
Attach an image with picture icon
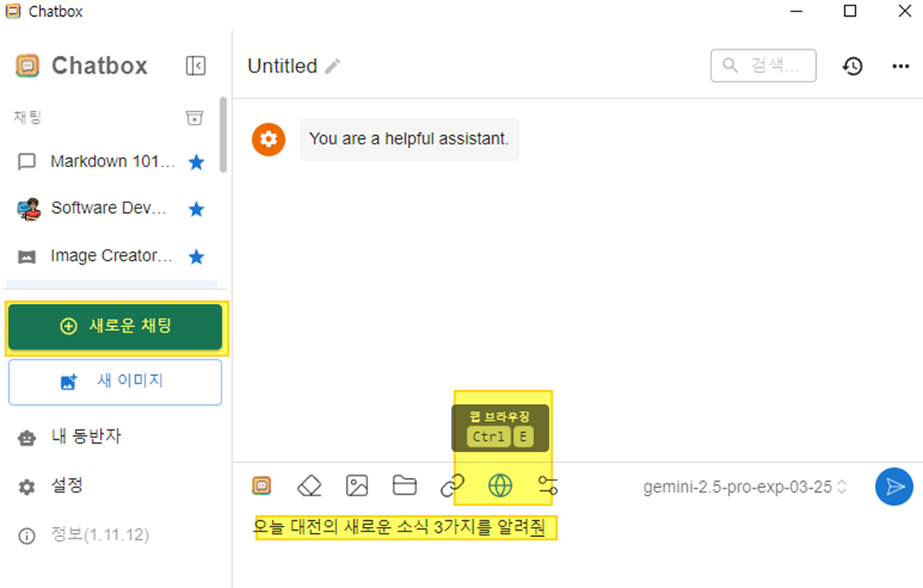point(357,486)
